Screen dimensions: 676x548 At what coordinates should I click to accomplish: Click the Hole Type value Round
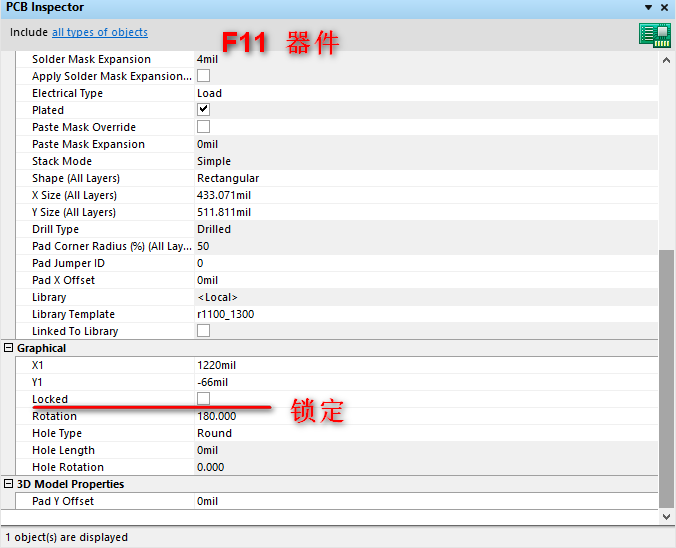coord(214,433)
